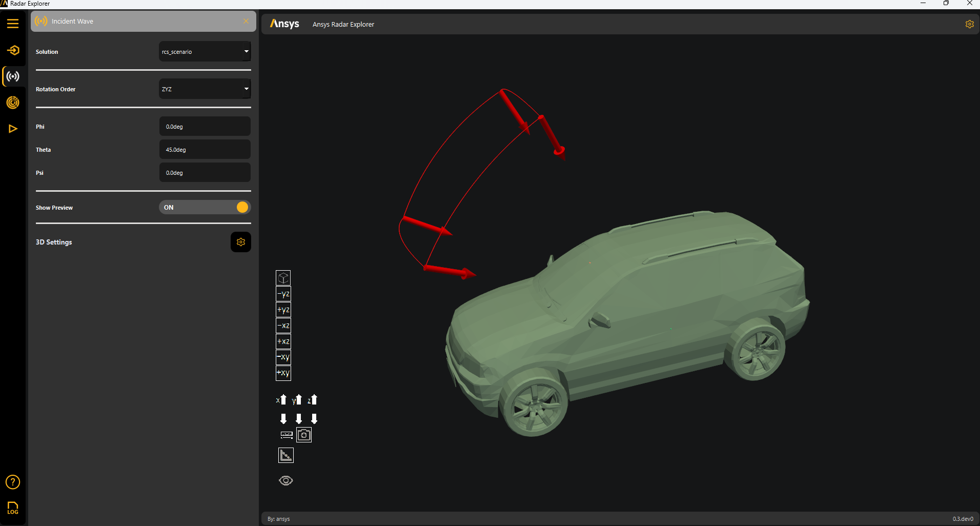Image resolution: width=980 pixels, height=526 pixels.
Task: Open the import step in the sidebar
Action: pyautogui.click(x=13, y=50)
